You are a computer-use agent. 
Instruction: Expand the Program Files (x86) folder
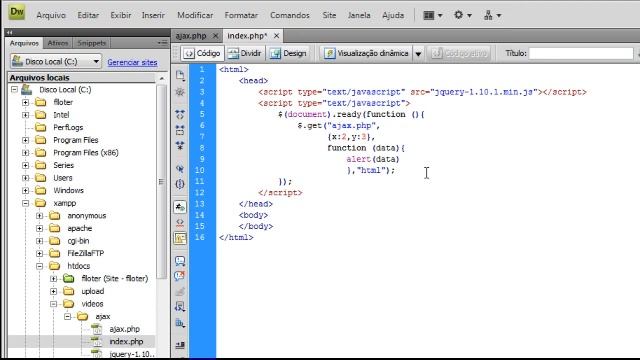tap(25, 153)
